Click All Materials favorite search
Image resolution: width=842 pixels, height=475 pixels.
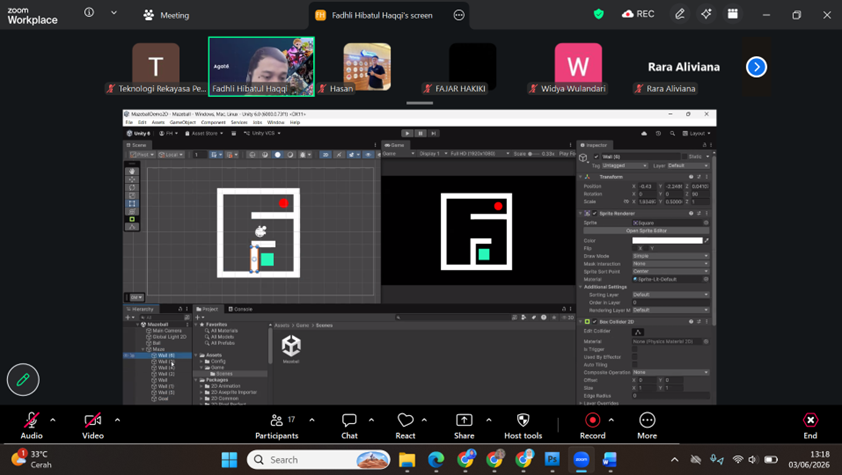point(223,331)
